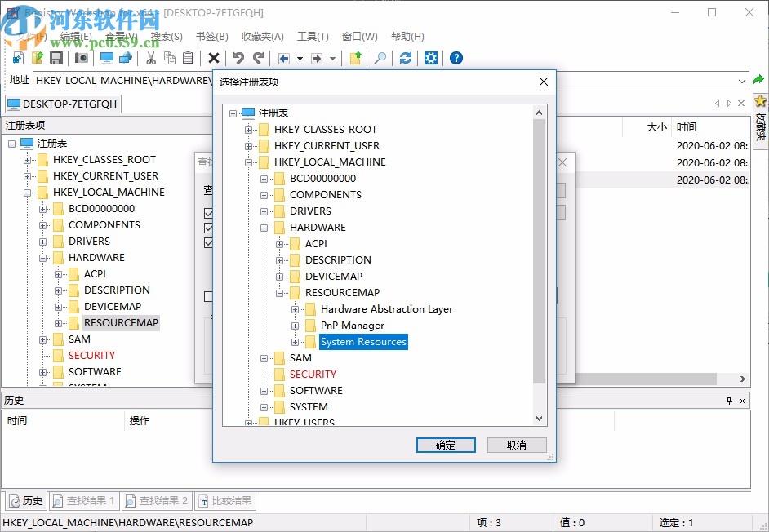
Task: Select the DESKTOP-7ETGFQH document tab
Action: tap(63, 104)
